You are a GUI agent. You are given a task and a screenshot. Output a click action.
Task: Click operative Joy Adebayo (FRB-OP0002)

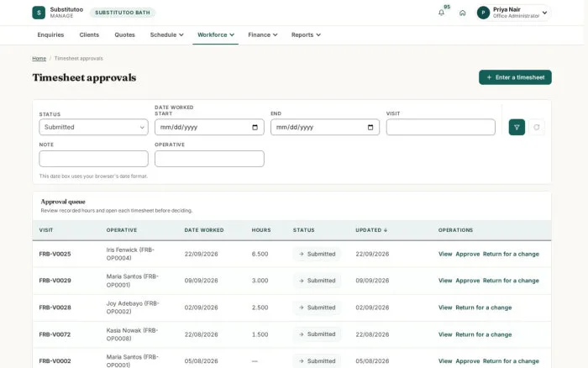pyautogui.click(x=133, y=308)
